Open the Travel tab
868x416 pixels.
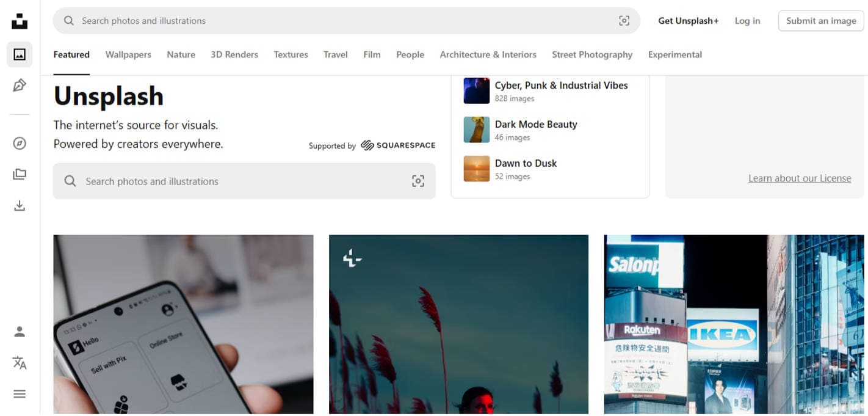[336, 54]
